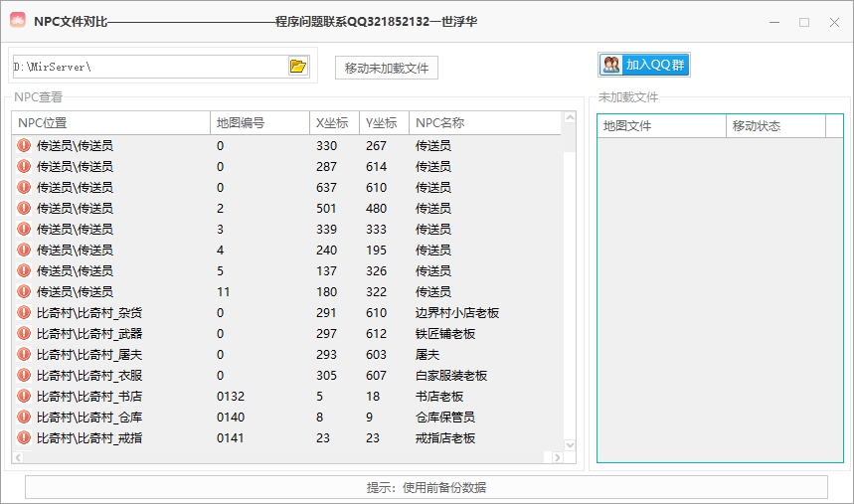Select the 仓库保管员 NPC name
This screenshot has height=504, width=854.
[x=445, y=418]
